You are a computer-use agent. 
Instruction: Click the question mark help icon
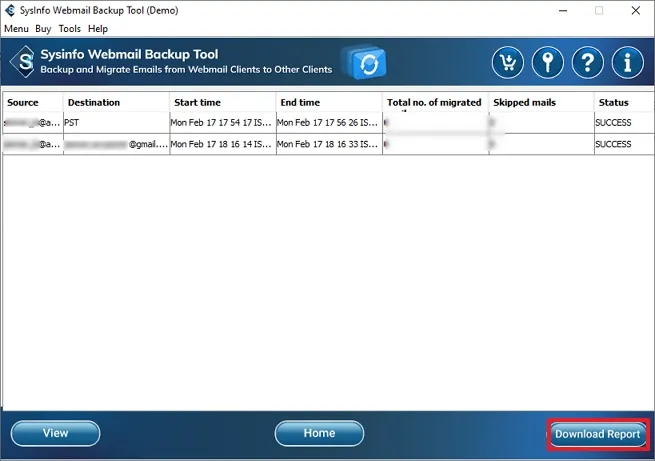tap(588, 63)
